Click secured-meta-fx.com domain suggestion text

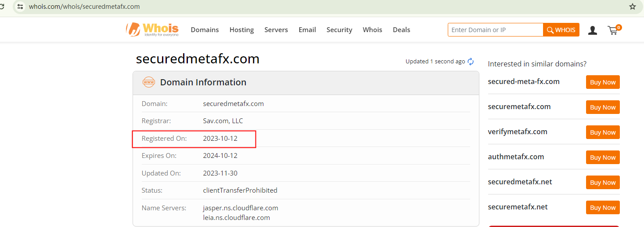pos(524,81)
